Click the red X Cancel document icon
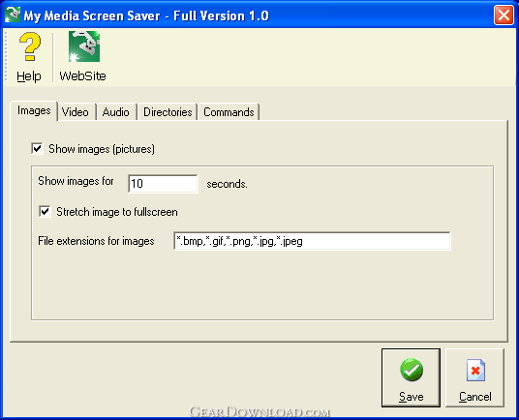 (x=475, y=371)
